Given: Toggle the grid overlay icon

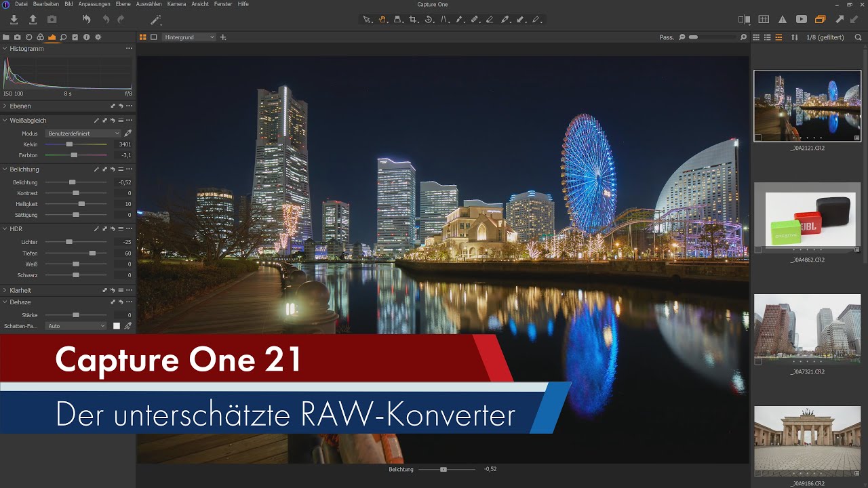Looking at the screenshot, I should [764, 20].
